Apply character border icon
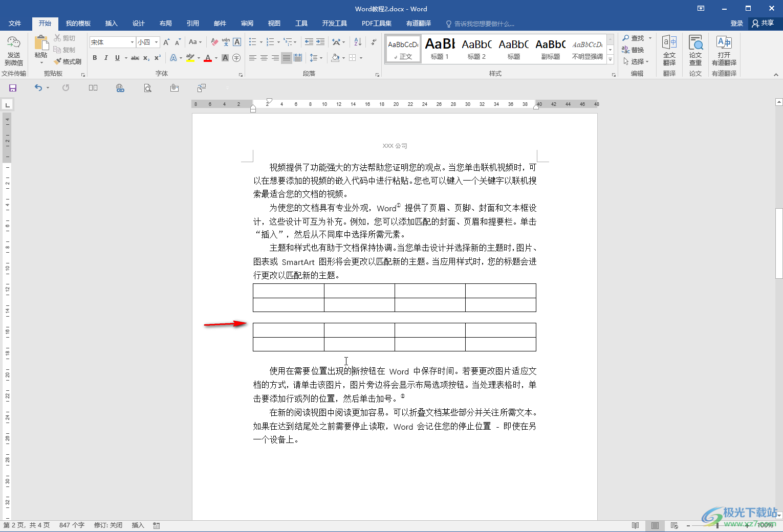Screen dimensions: 783x532 (x=237, y=42)
